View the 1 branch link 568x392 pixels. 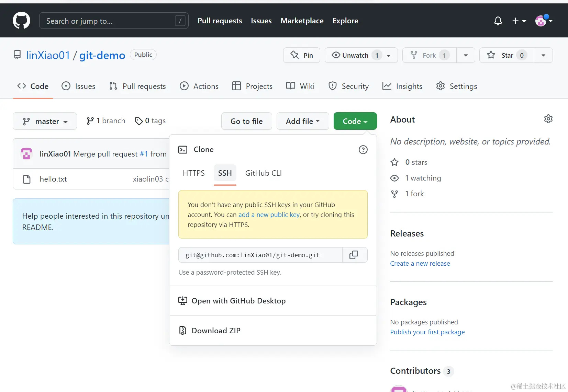(x=106, y=121)
